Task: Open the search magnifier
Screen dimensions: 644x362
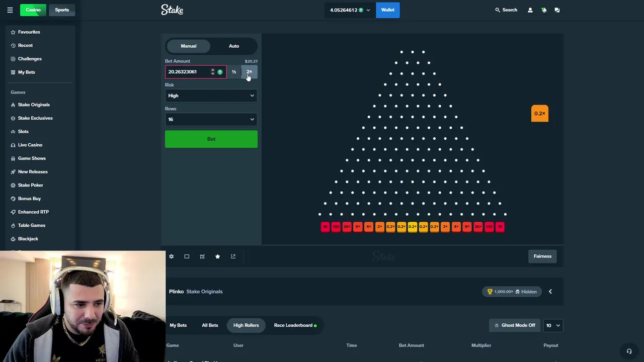Action: point(498,10)
